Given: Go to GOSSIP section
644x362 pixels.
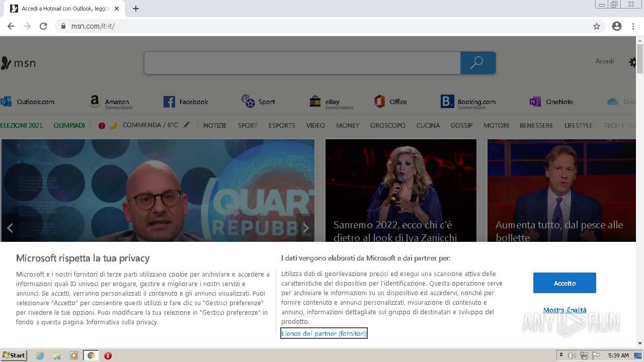Looking at the screenshot, I should [x=461, y=125].
